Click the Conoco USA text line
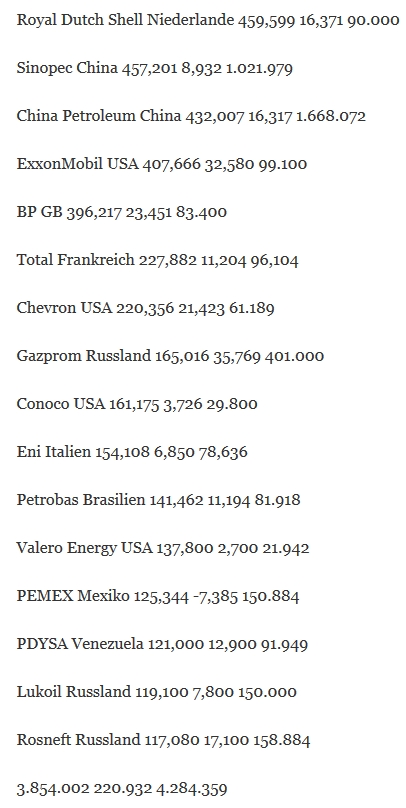This screenshot has width=406, height=808. click(137, 404)
